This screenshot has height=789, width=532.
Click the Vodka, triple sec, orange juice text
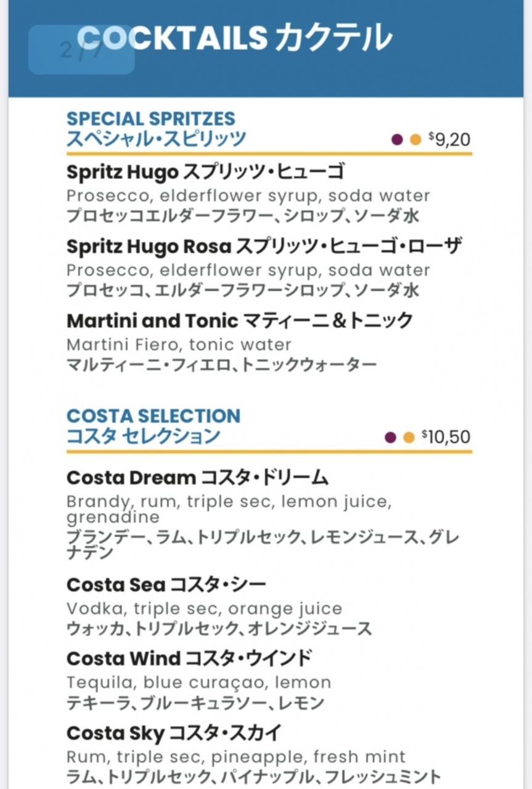[204, 609]
